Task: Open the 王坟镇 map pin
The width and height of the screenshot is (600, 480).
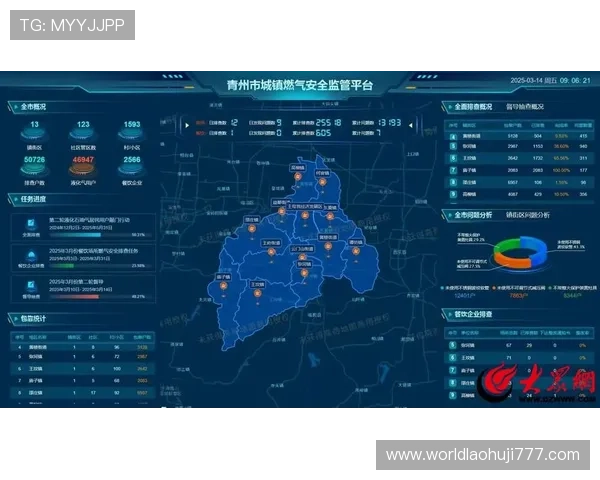Action: pos(258,293)
